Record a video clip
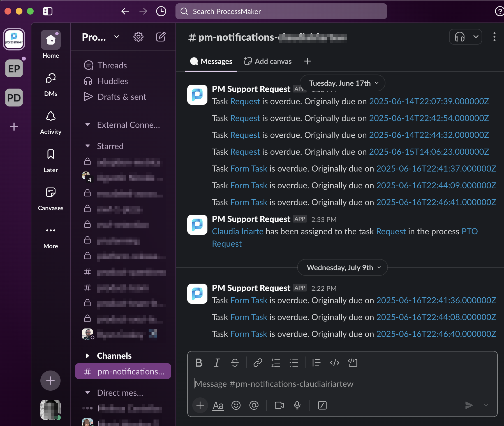 point(279,405)
